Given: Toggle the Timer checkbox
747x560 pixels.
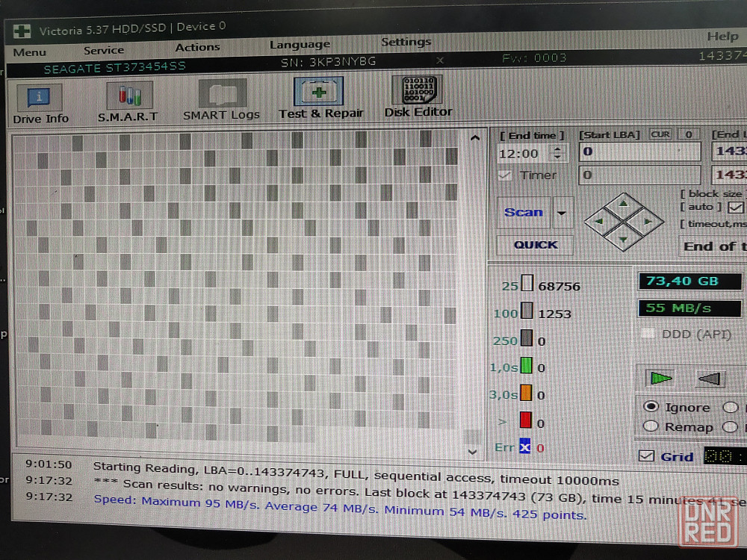Looking at the screenshot, I should [x=504, y=175].
